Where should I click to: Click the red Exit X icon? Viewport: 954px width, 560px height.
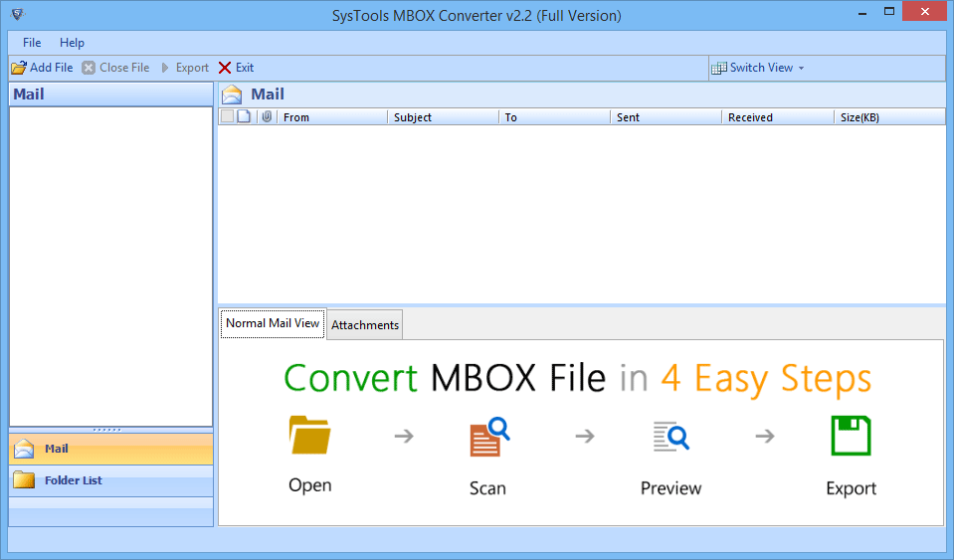(x=225, y=68)
